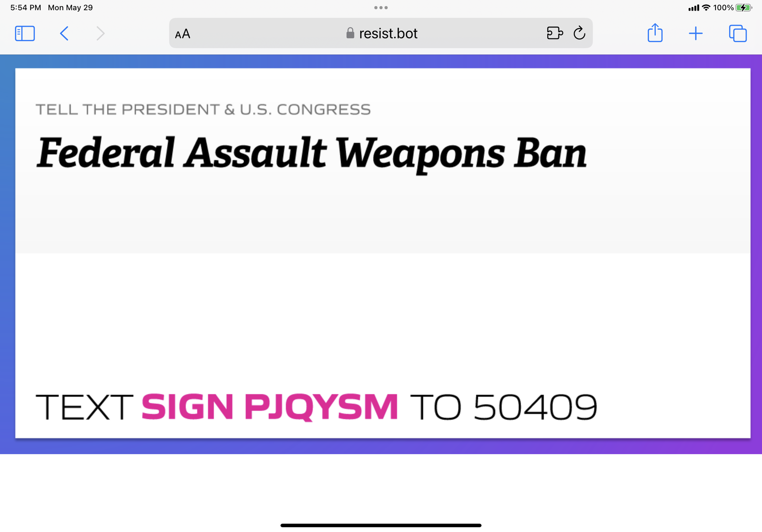Go back to the previous page
Screen dimensions: 762x532
click(64, 34)
